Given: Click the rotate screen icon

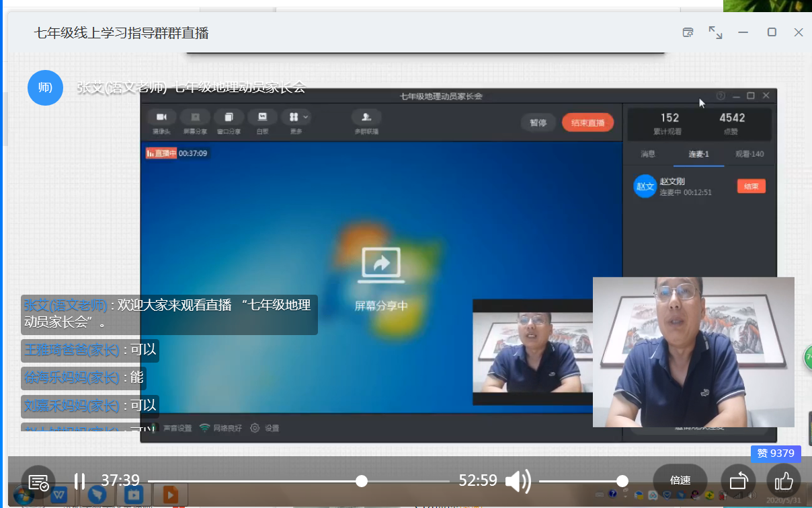Looking at the screenshot, I should point(738,481).
